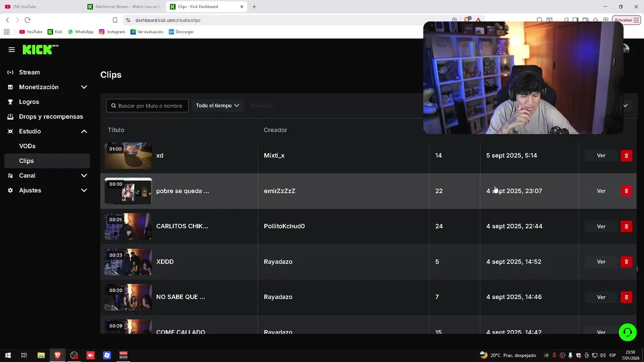Select Clips in the sidebar

[x=47, y=161]
